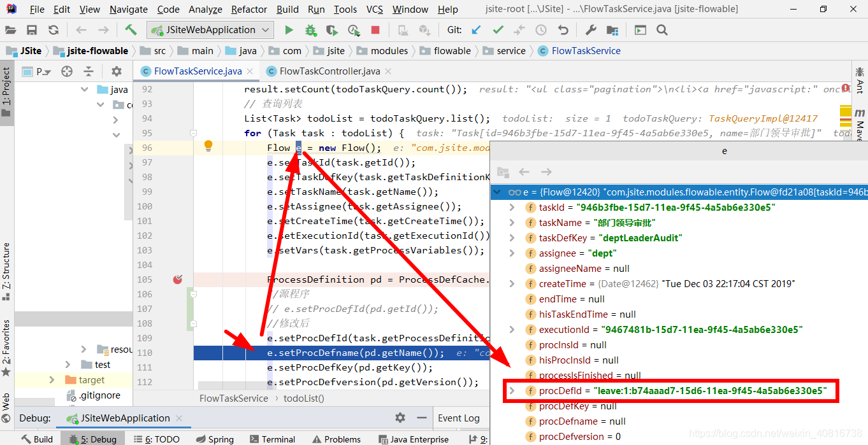Open the Problems tool window

[x=336, y=439]
